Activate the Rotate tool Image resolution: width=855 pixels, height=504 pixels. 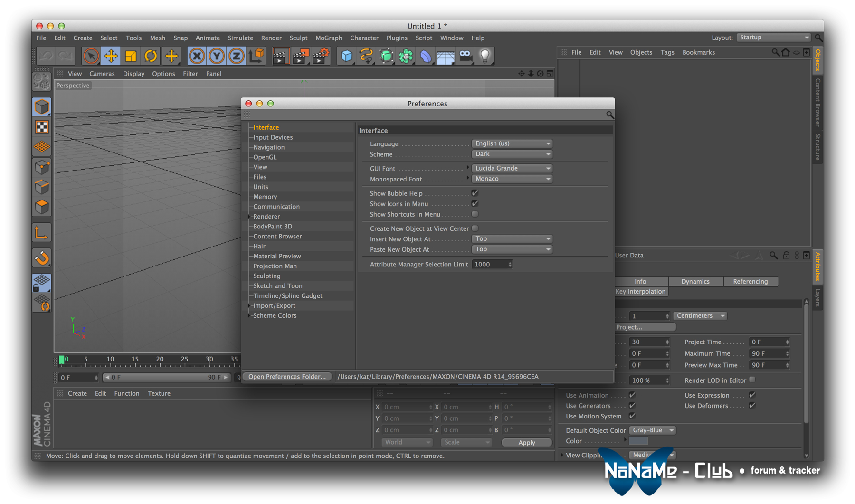151,56
